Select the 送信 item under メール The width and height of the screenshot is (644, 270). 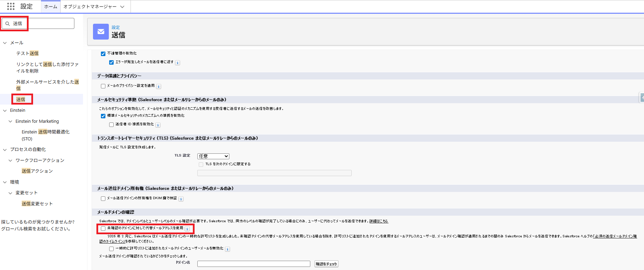(x=21, y=99)
